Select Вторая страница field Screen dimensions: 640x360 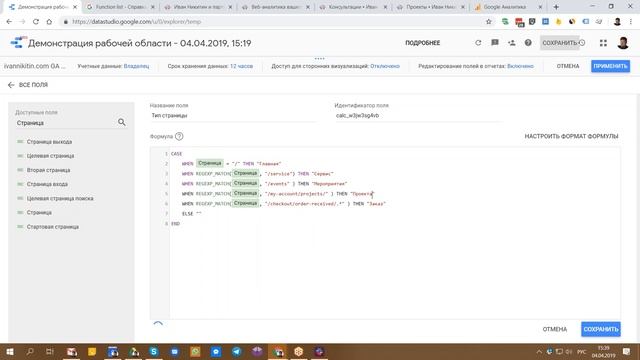pyautogui.click(x=48, y=170)
